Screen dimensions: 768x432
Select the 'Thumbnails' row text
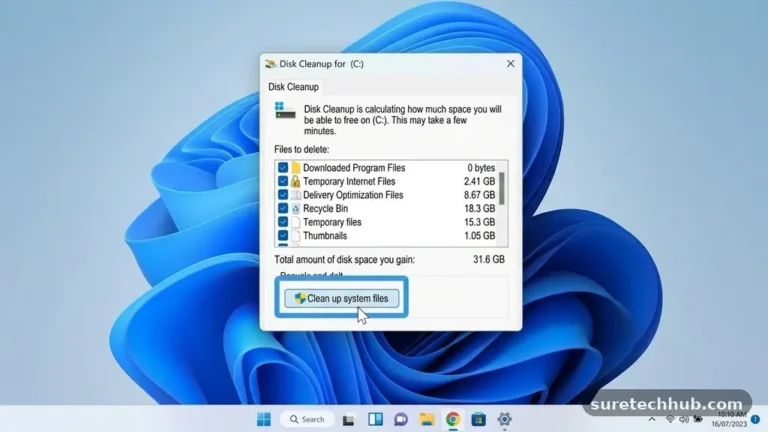325,236
